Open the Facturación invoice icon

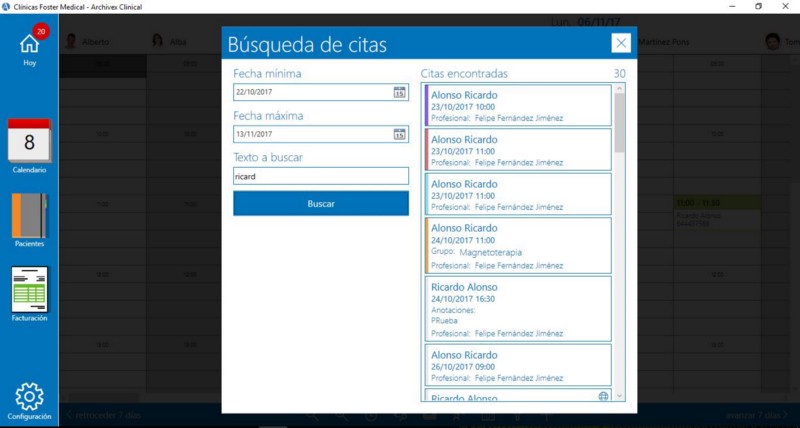point(30,289)
